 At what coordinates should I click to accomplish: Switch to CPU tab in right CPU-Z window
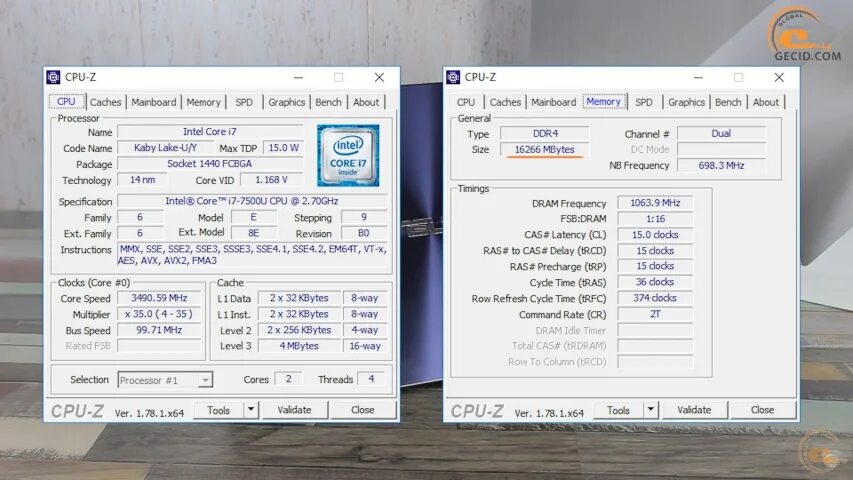pyautogui.click(x=466, y=102)
